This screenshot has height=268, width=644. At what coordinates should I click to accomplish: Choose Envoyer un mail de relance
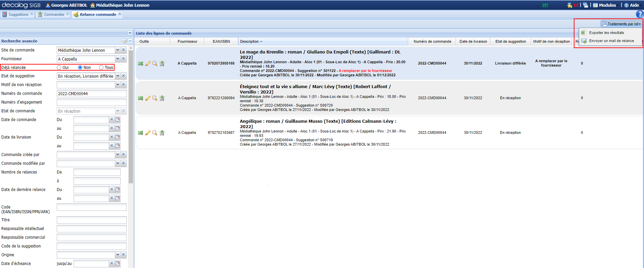610,41
